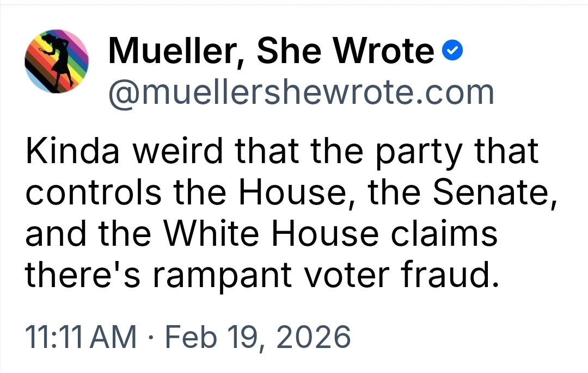Screen dimensions: 588x373
Task: Open the rainbow profile avatar
Action: (57, 61)
